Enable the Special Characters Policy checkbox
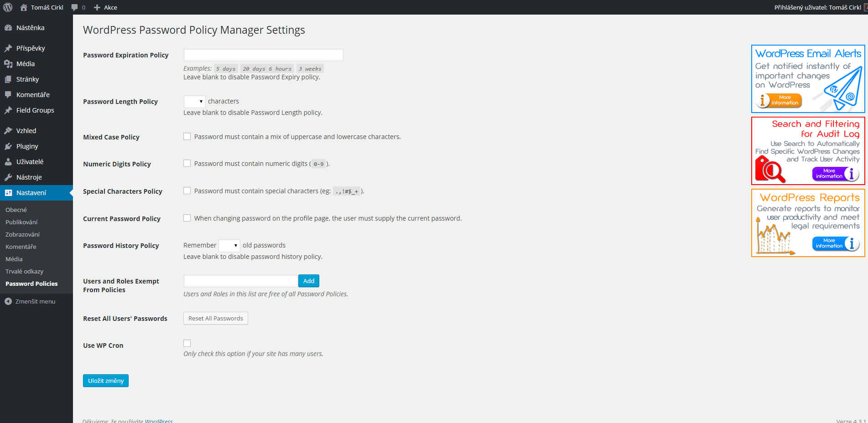Image resolution: width=868 pixels, height=423 pixels. tap(187, 191)
